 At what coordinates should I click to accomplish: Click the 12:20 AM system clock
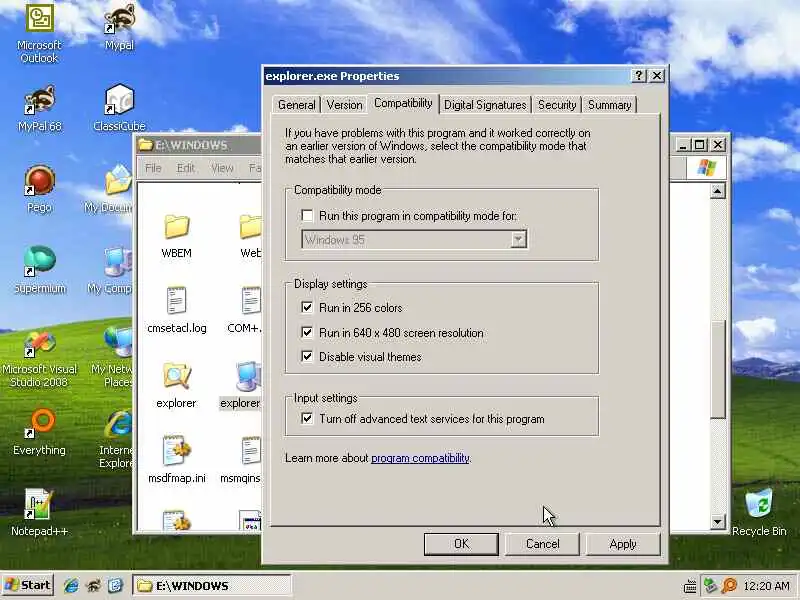766,586
